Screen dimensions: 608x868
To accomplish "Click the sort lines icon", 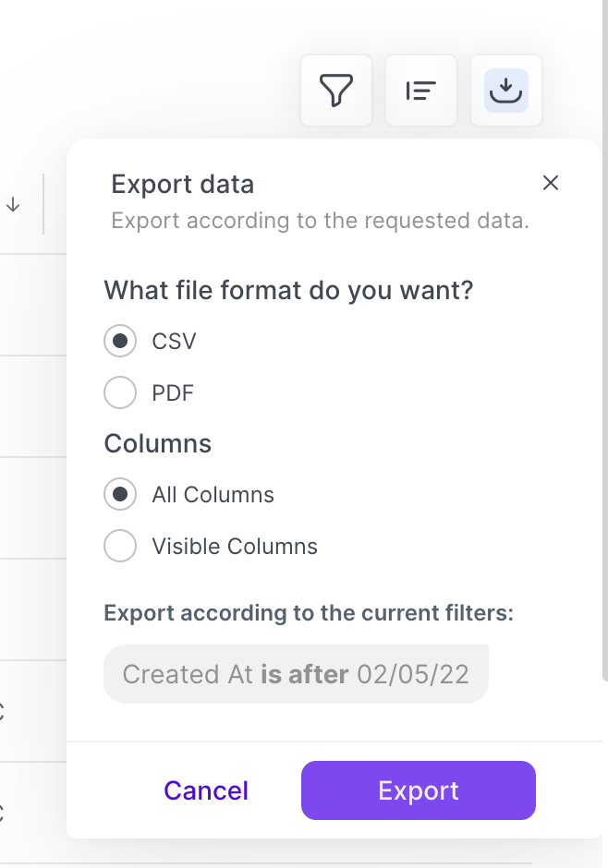I will (421, 90).
